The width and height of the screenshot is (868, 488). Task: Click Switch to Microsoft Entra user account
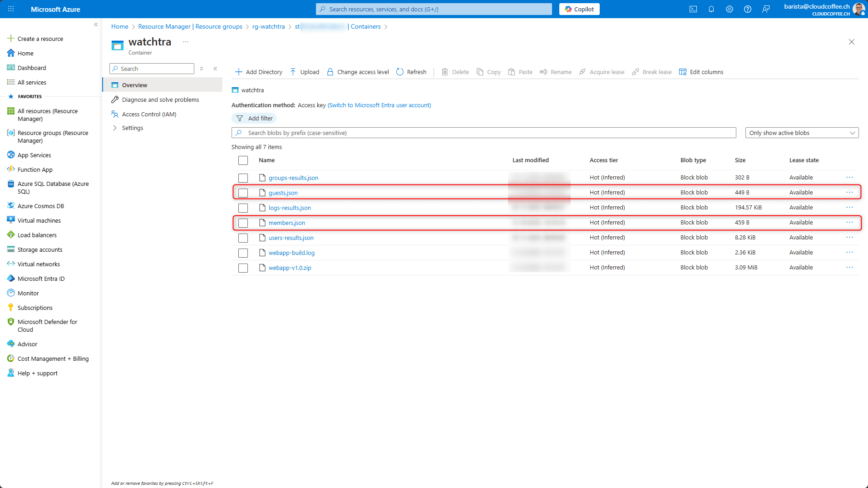point(379,105)
